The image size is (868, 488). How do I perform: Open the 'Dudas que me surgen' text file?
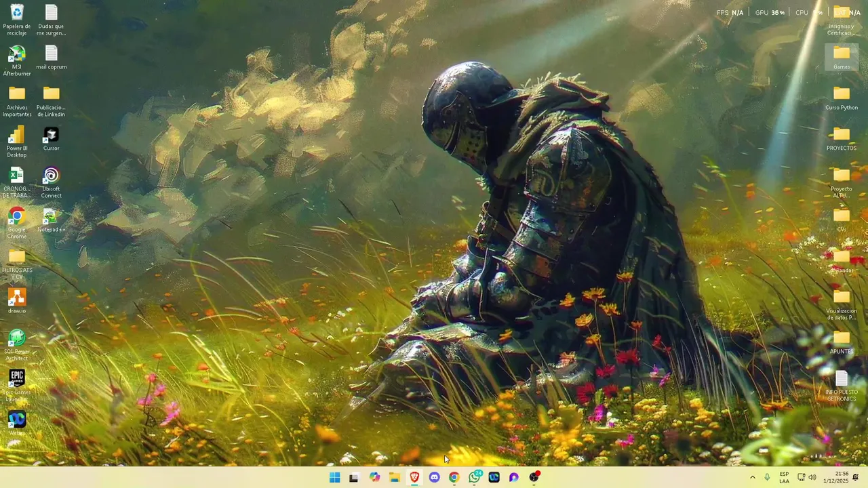click(x=51, y=20)
